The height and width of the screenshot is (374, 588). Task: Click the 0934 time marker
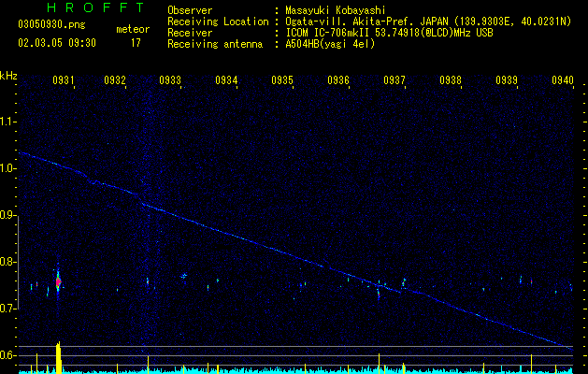tap(226, 79)
